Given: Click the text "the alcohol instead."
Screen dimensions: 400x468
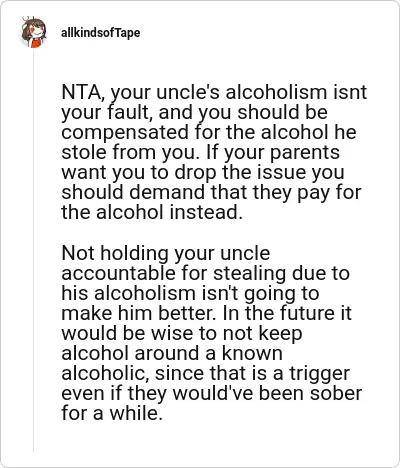Looking at the screenshot, I should click(152, 212).
